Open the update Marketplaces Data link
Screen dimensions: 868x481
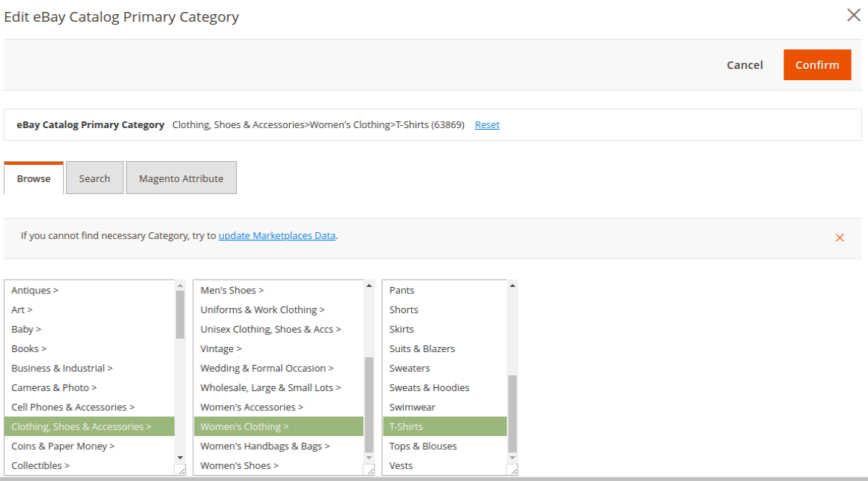point(277,235)
